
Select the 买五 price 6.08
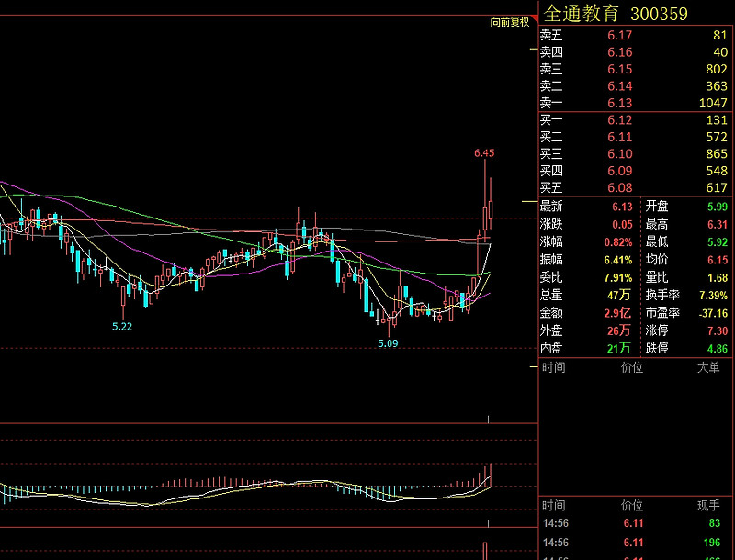[619, 188]
